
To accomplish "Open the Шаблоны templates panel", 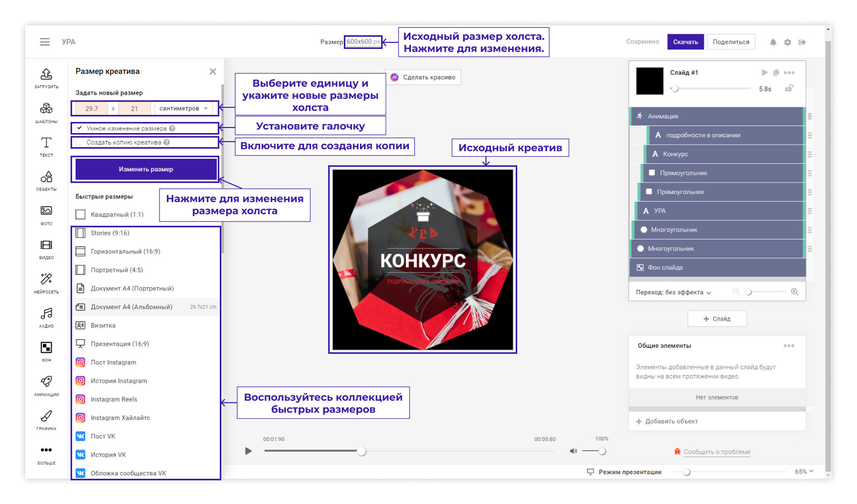I will [46, 112].
